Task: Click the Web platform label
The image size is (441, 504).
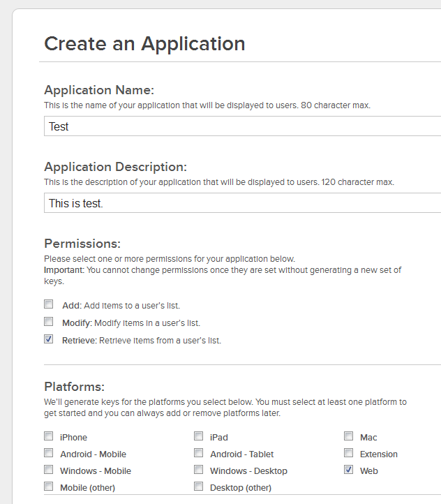Action: click(x=368, y=471)
